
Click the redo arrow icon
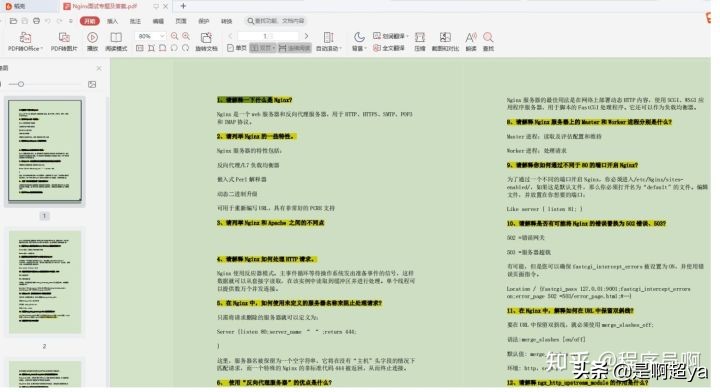pyautogui.click(x=59, y=21)
